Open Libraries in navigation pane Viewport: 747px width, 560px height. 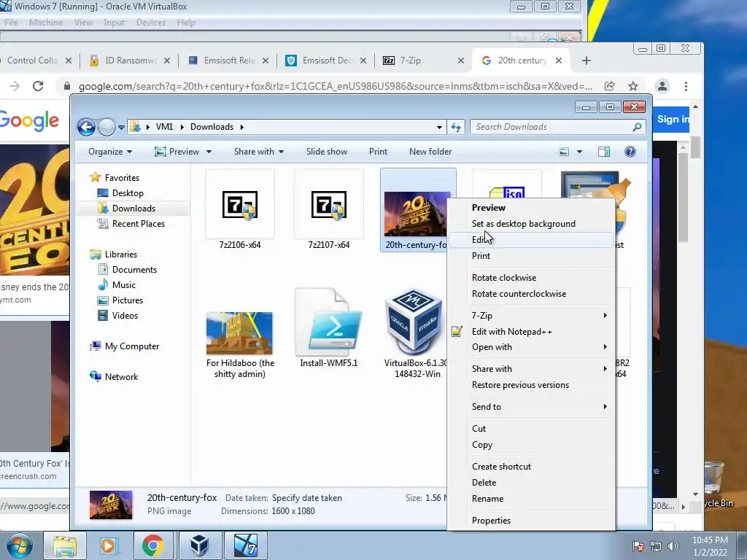(120, 254)
